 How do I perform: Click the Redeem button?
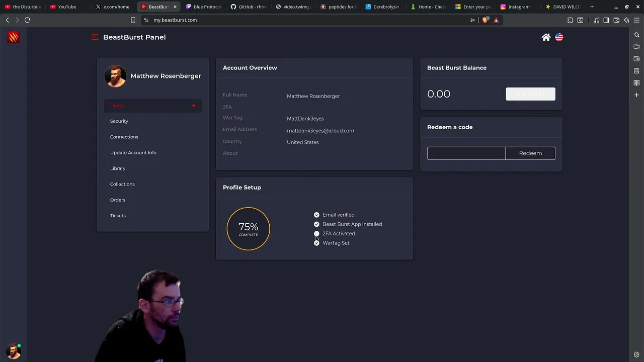coord(530,153)
